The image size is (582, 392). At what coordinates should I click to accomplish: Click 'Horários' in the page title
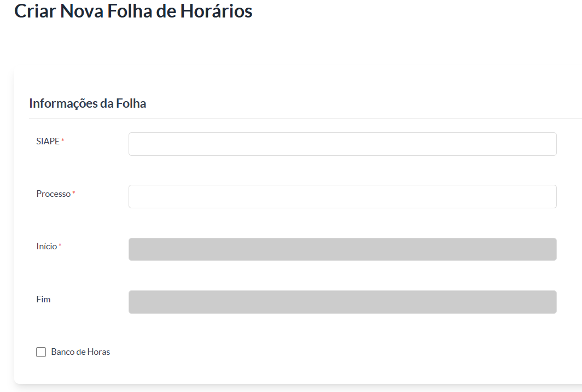point(217,11)
